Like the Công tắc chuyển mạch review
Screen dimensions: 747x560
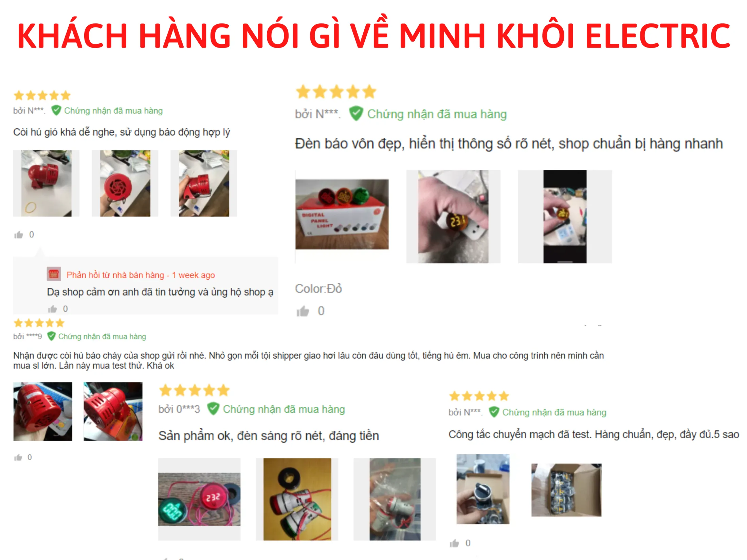click(x=454, y=543)
